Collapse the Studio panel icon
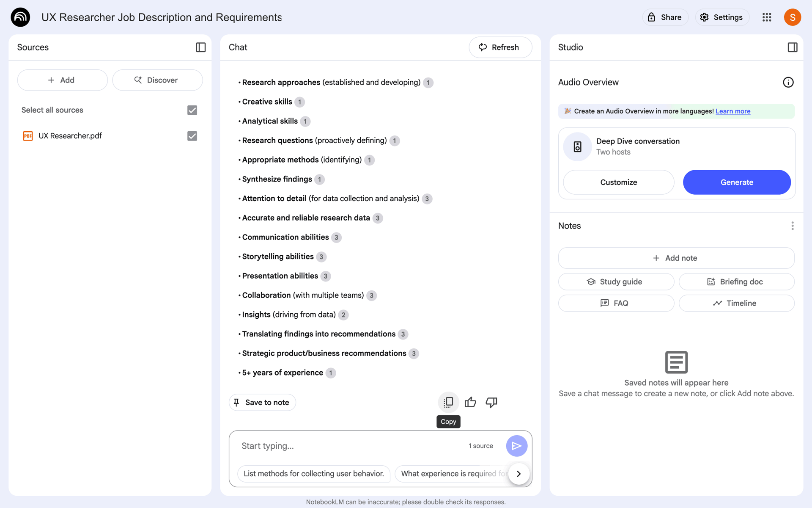812x508 pixels. pos(793,47)
